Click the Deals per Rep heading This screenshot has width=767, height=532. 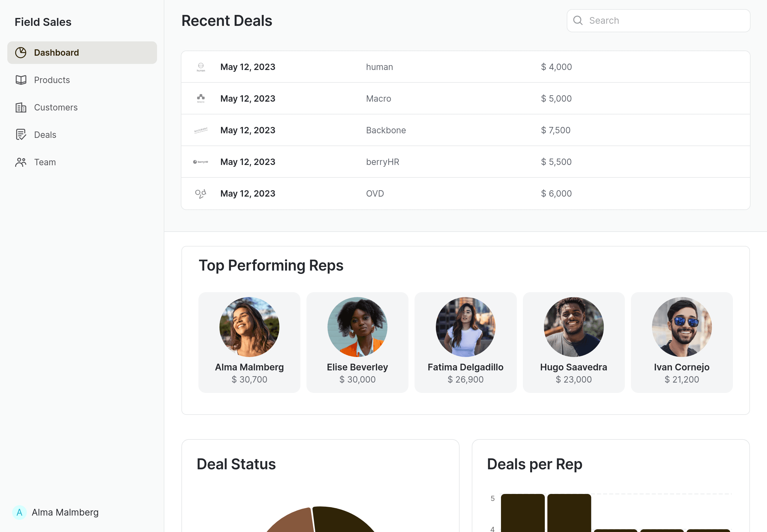coord(534,464)
